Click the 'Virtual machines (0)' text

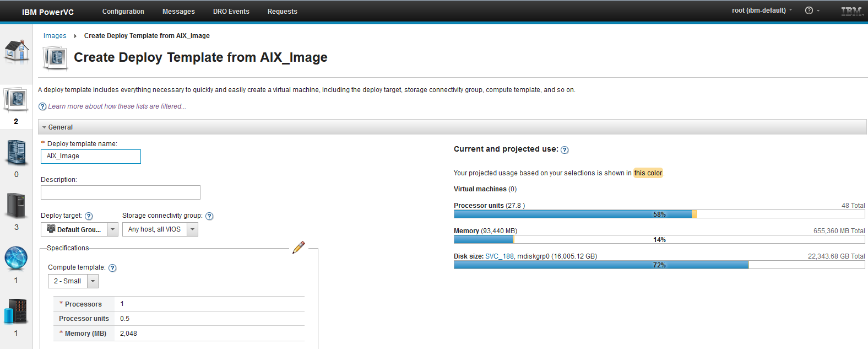pos(485,189)
